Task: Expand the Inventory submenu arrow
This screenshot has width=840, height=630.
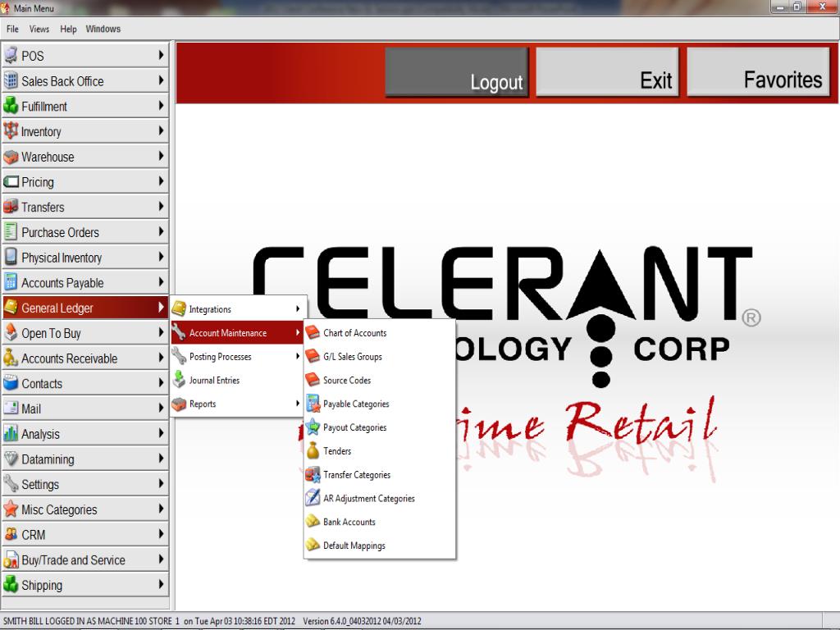Action: tap(161, 130)
